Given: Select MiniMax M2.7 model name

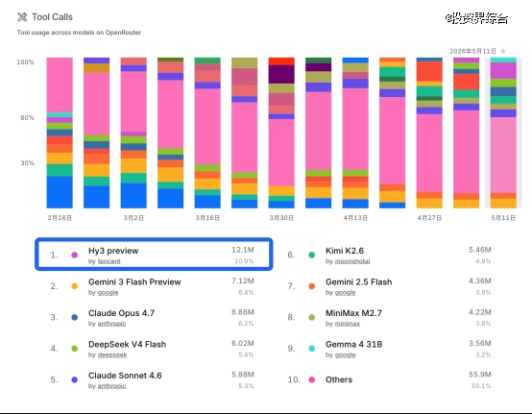Looking at the screenshot, I should [353, 313].
